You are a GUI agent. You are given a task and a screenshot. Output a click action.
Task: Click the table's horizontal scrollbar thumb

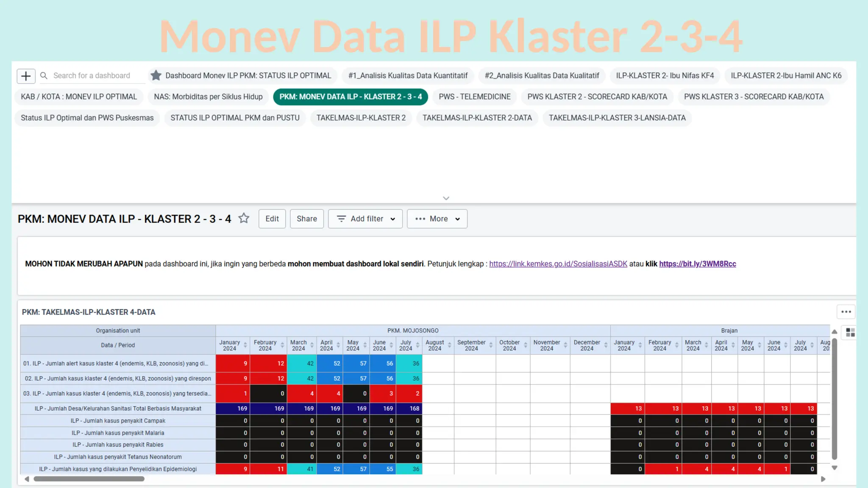pyautogui.click(x=89, y=479)
